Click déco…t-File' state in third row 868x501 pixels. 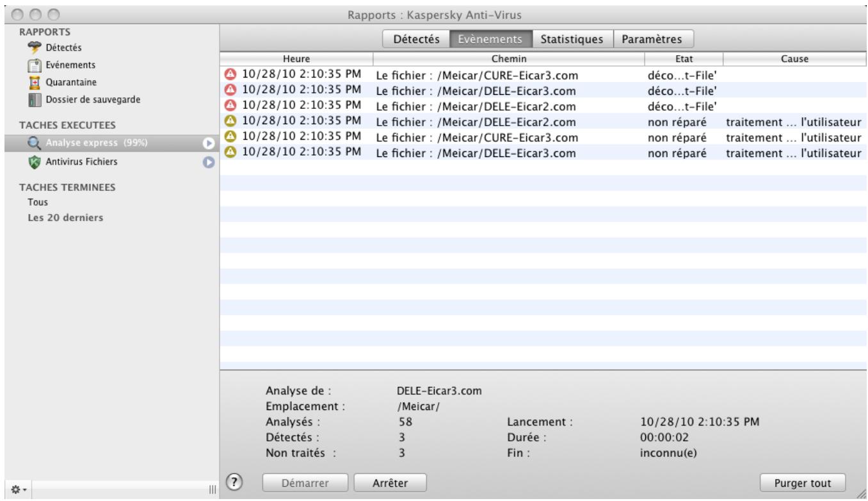pos(682,106)
